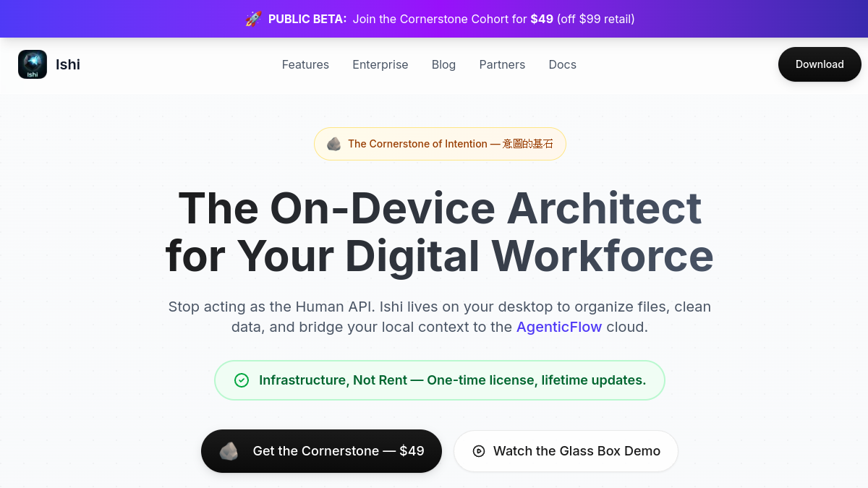Click the play icon on Watch Demo button
The image size is (868, 488).
[479, 451]
